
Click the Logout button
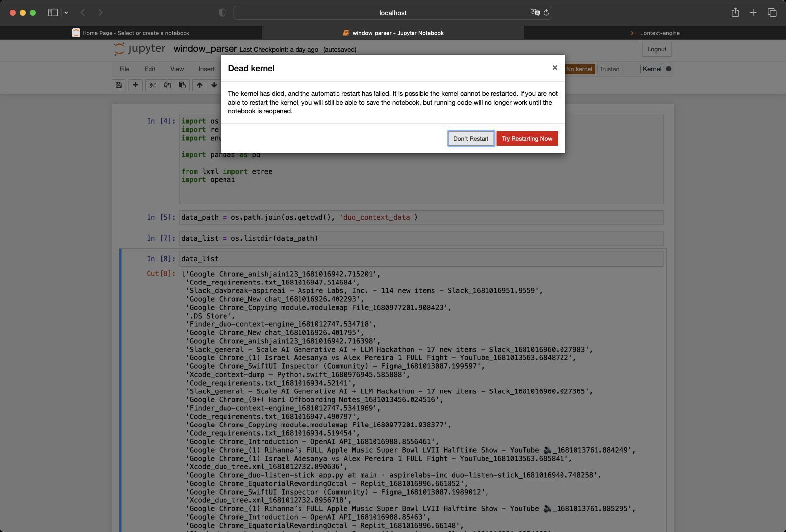(657, 49)
